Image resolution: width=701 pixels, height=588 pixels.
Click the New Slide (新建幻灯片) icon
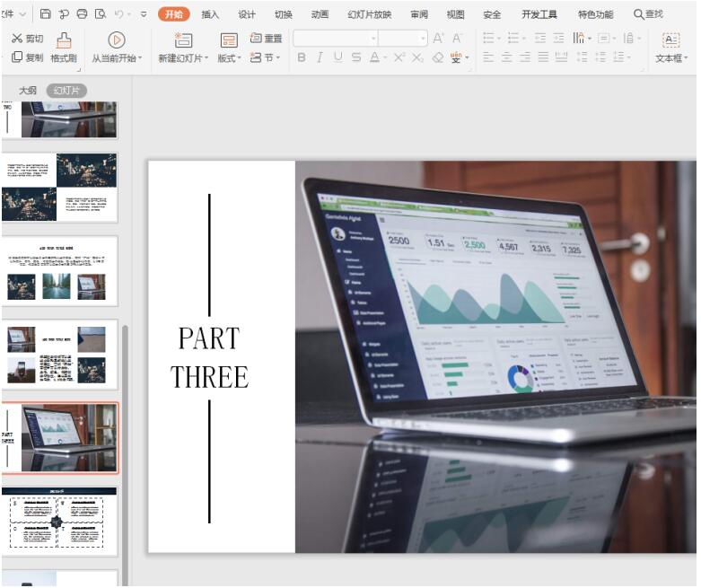pyautogui.click(x=183, y=40)
